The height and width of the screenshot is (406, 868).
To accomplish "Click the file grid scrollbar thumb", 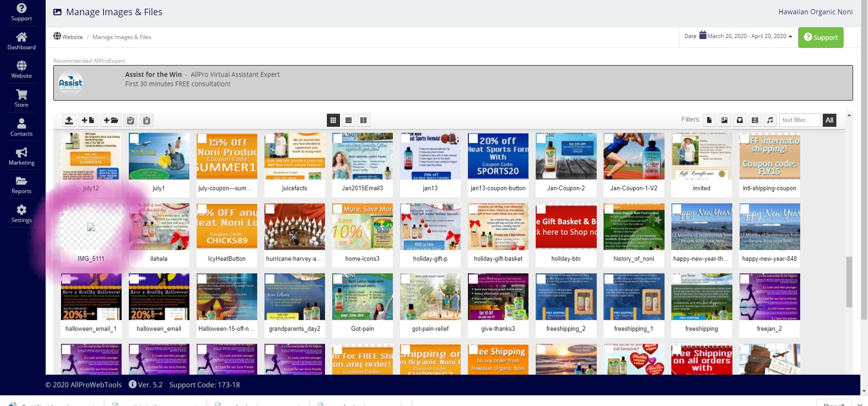I will tap(849, 282).
